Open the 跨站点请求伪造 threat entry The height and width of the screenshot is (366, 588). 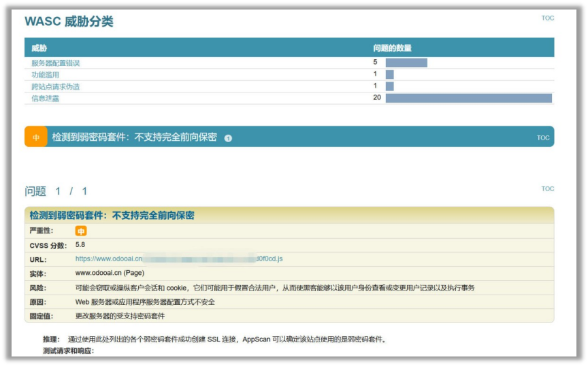coord(55,86)
